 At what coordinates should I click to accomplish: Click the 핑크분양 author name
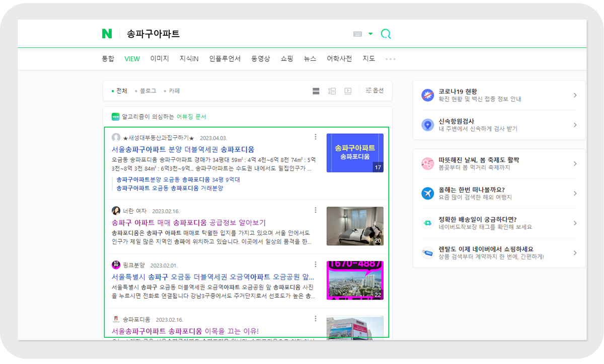[134, 265]
